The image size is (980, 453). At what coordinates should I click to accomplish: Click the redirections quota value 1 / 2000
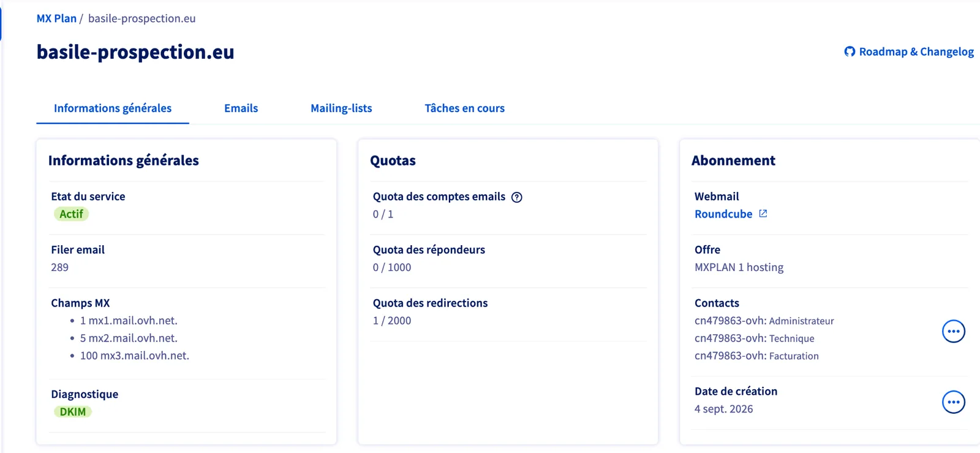392,321
